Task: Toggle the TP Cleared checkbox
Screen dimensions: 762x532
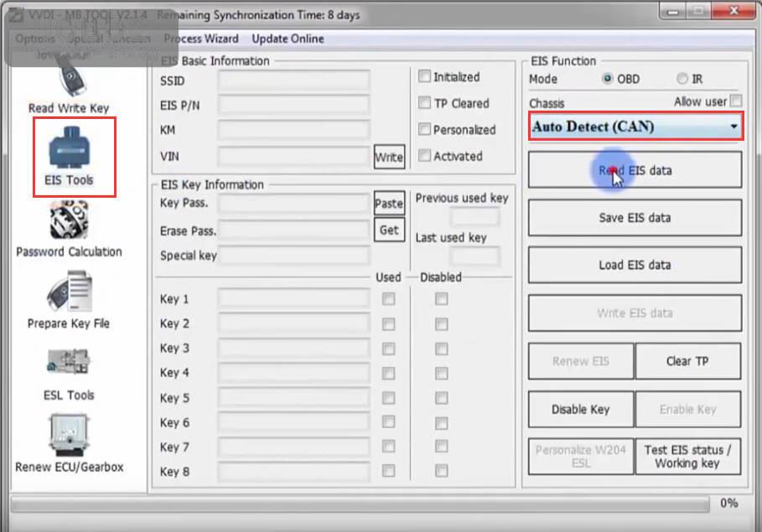Action: click(x=424, y=102)
